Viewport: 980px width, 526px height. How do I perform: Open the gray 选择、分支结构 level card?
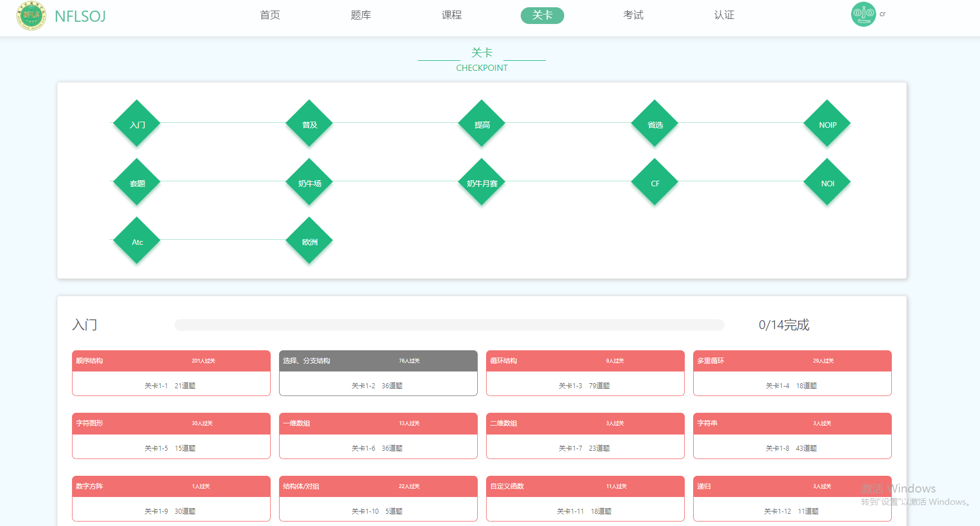(x=378, y=373)
